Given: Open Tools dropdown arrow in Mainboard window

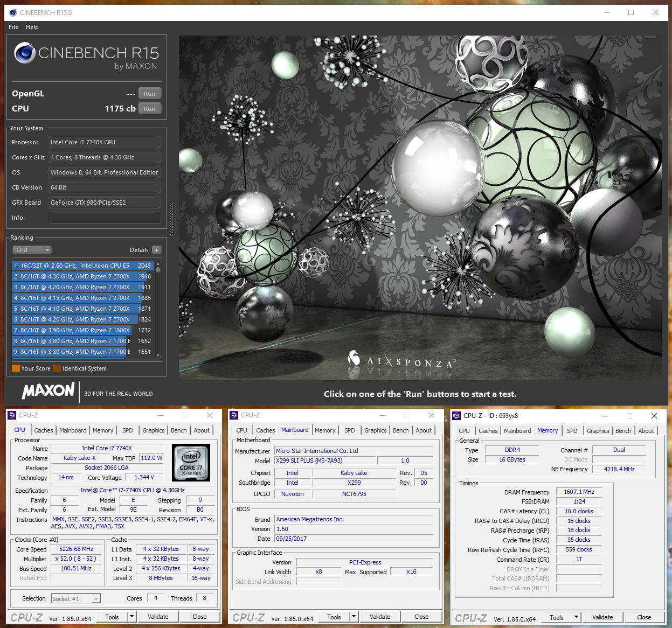Looking at the screenshot, I should 354,617.
